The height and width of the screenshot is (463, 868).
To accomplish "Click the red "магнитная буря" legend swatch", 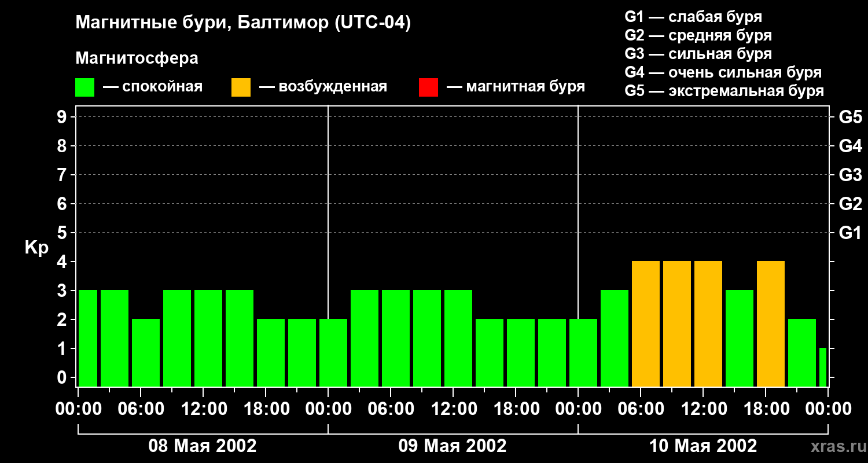I will (x=428, y=87).
